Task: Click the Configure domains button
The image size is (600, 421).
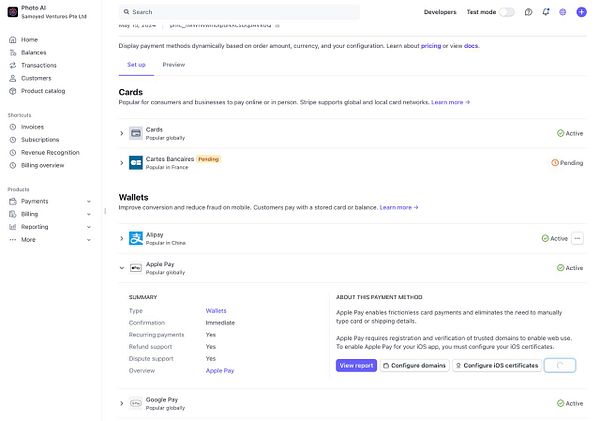Action: (414, 366)
